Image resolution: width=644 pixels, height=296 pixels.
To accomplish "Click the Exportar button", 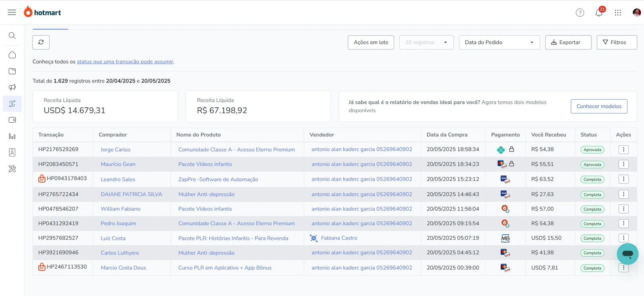I will [x=568, y=42].
